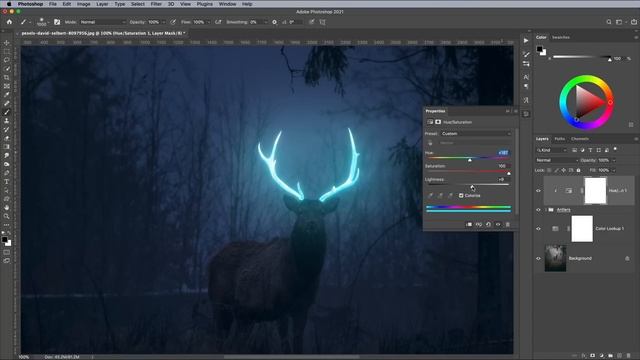This screenshot has width=640, height=360.
Task: Switch to the Paths tab
Action: [x=560, y=139]
